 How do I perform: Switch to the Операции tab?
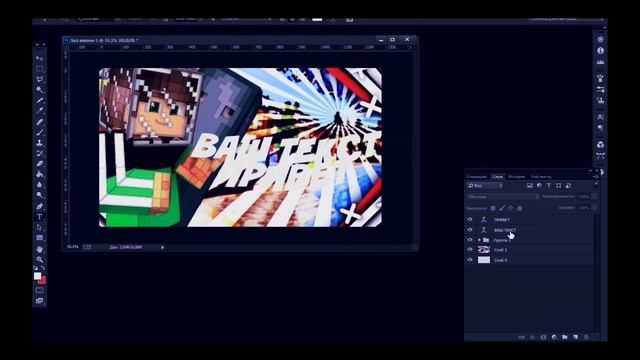coord(477,177)
